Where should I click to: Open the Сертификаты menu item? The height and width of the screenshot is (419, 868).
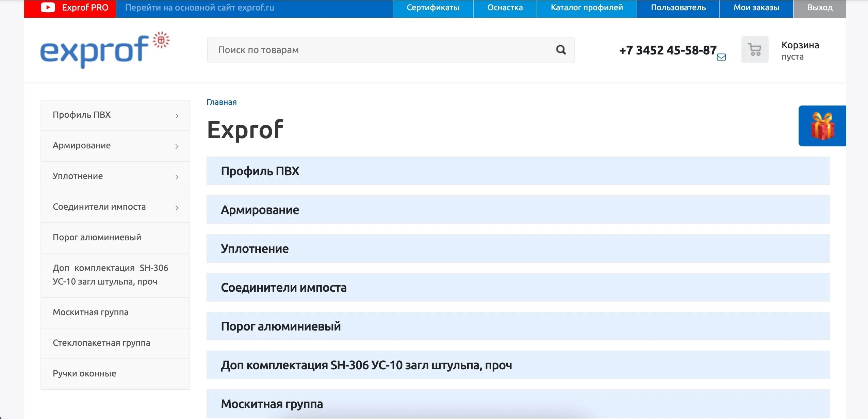(x=433, y=7)
